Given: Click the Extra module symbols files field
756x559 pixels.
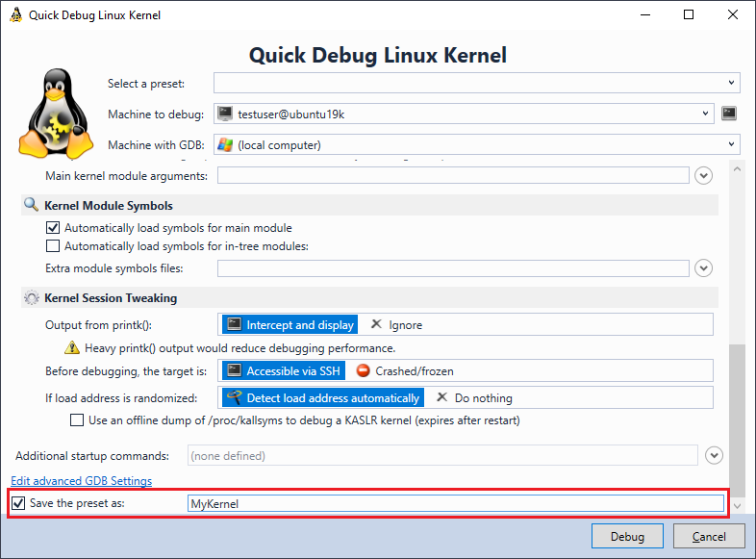Looking at the screenshot, I should (453, 268).
